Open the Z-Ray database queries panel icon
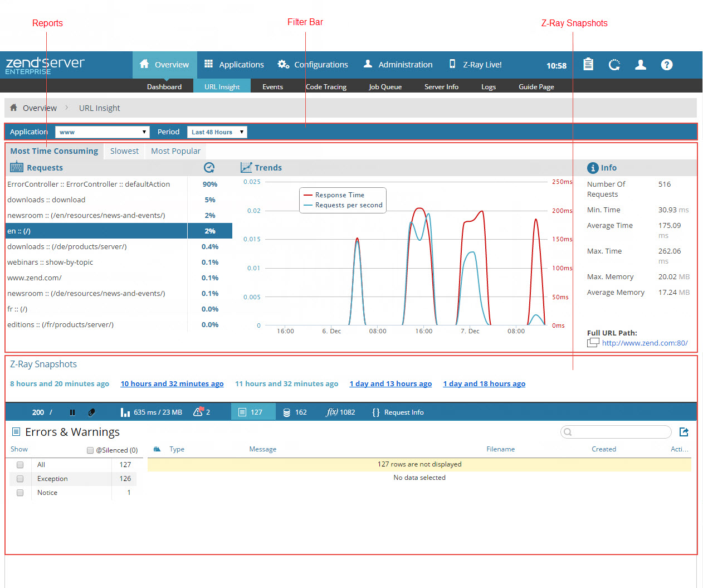Viewport: 703px width, 588px height. point(287,412)
